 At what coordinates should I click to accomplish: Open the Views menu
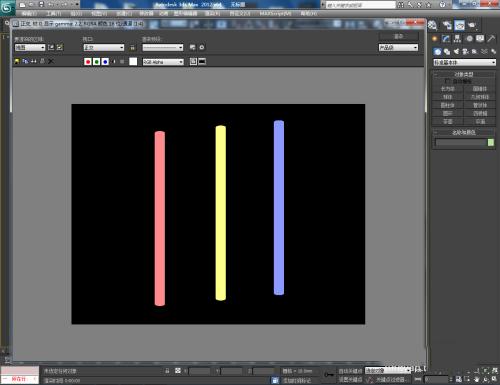point(99,14)
